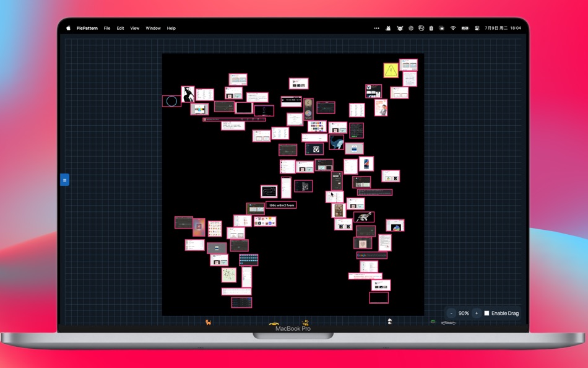This screenshot has width=588, height=368.
Task: Open the PicPattern application menu
Action: pos(86,28)
